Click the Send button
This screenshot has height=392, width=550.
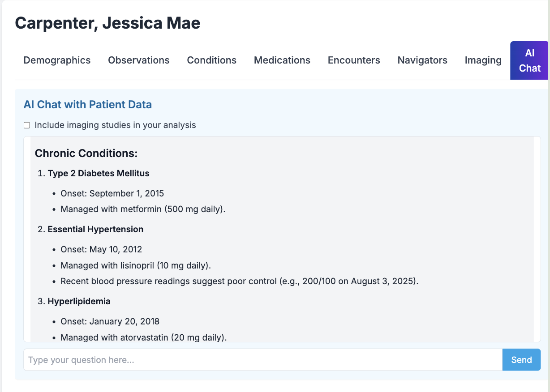521,360
